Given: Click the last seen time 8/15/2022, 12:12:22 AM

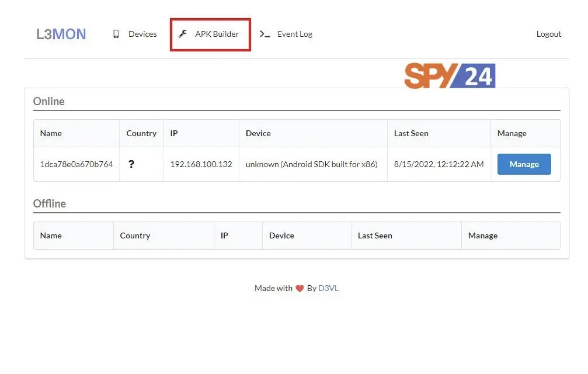Looking at the screenshot, I should coord(439,164).
